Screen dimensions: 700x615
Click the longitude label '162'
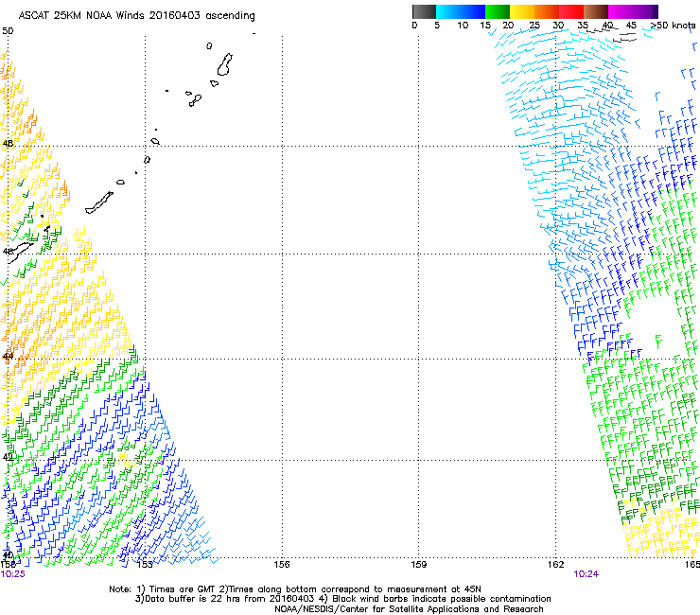556,565
